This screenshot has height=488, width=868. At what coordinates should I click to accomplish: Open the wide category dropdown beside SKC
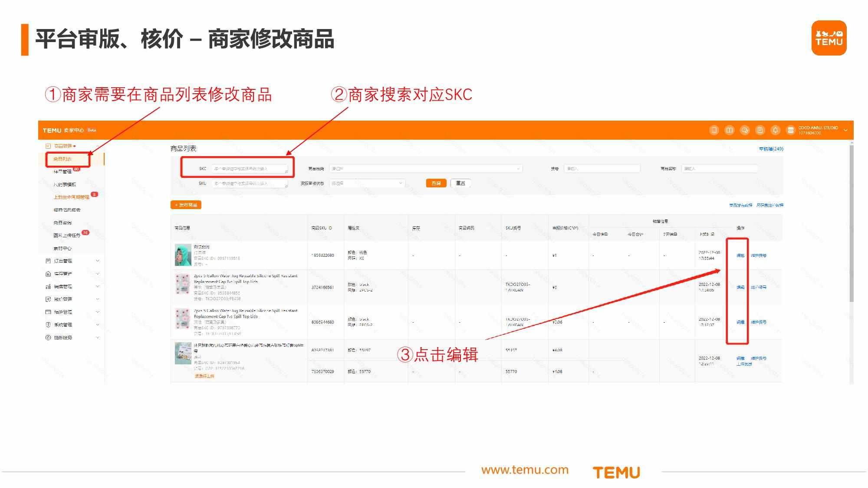click(426, 168)
